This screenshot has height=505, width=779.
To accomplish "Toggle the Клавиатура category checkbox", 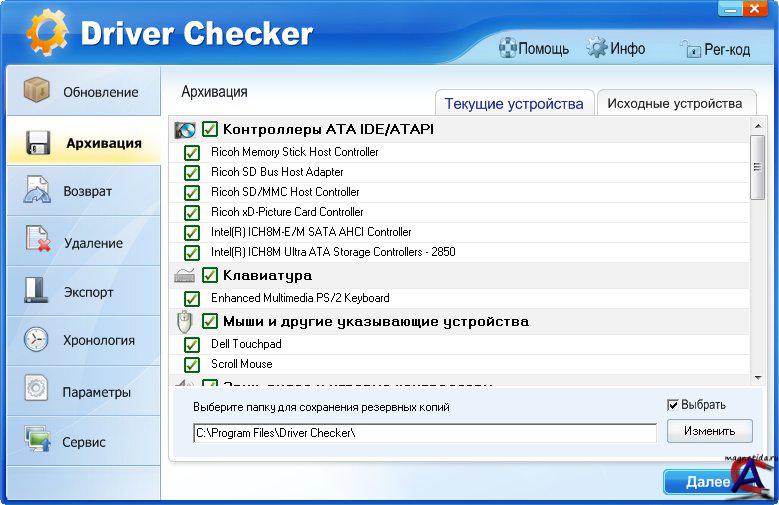I will coord(210,275).
